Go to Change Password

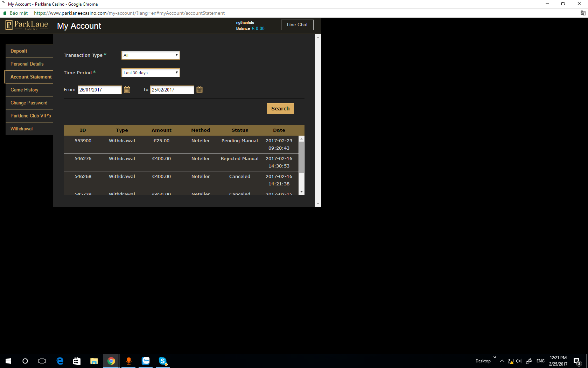[29, 103]
